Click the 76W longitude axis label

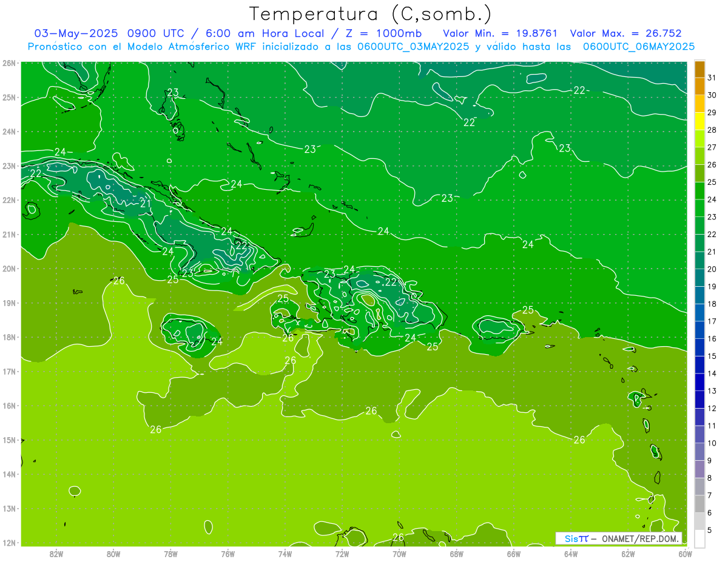coord(228,553)
